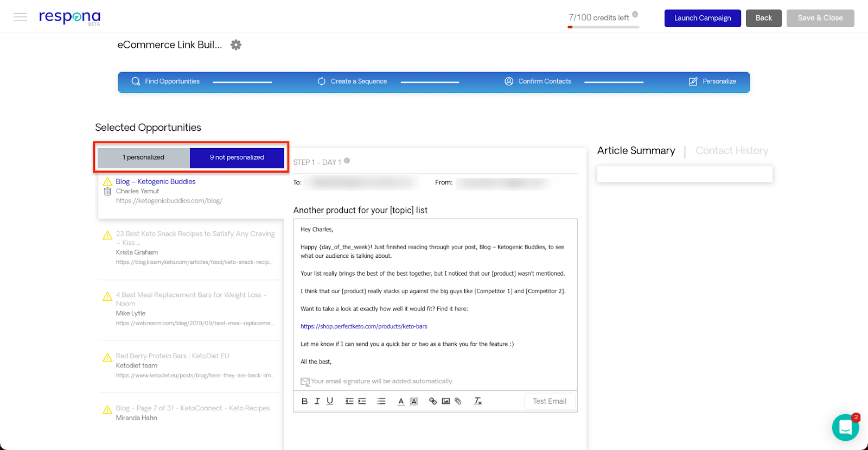Click the Back button

(x=763, y=18)
